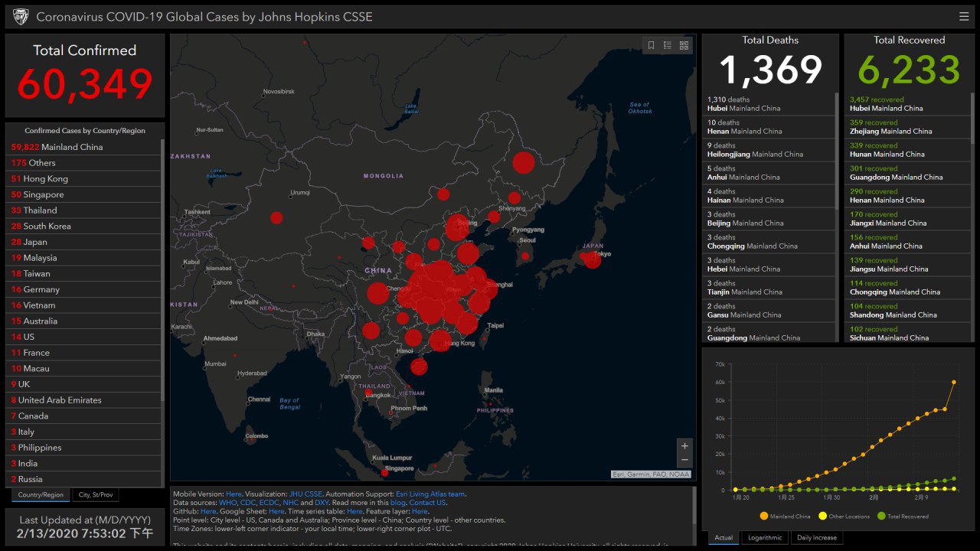Open the JHU CSSE link
This screenshot has width=980, height=551.
click(x=305, y=494)
